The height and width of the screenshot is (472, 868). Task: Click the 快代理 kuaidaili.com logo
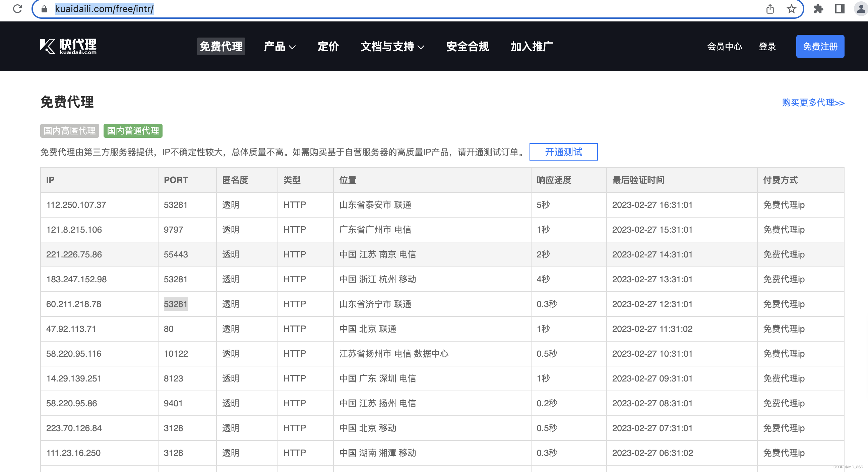68,46
